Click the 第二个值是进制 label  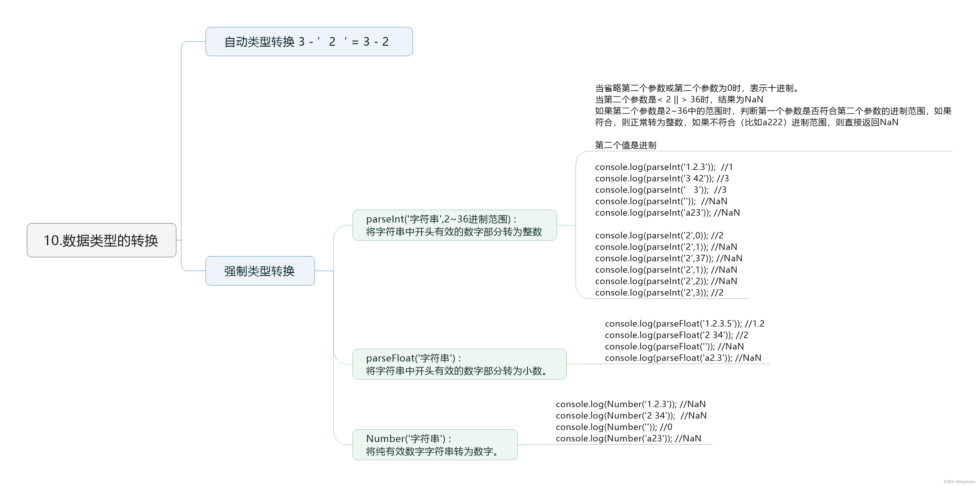click(x=625, y=145)
